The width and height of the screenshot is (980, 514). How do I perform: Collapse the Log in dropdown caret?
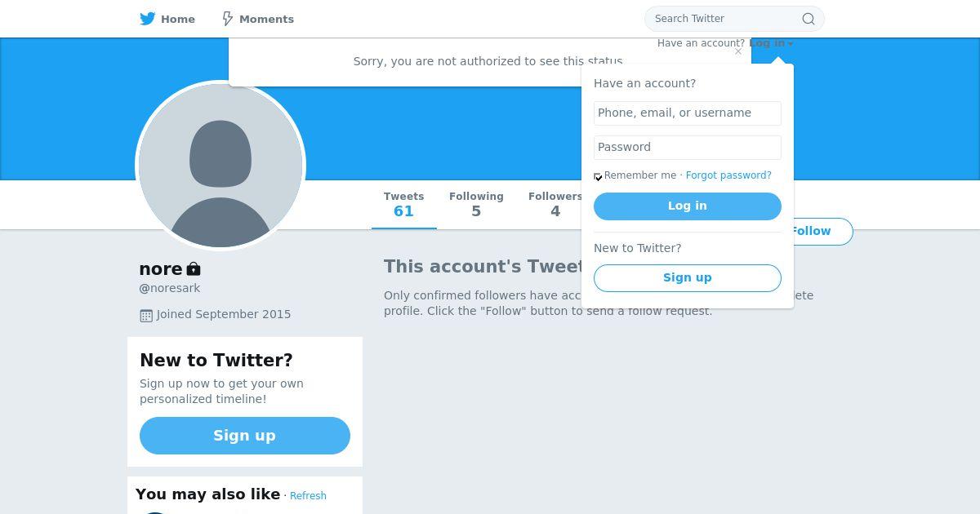pos(791,44)
